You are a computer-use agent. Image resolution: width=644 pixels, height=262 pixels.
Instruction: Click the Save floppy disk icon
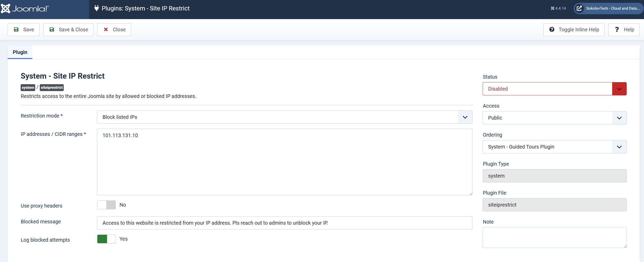point(16,30)
